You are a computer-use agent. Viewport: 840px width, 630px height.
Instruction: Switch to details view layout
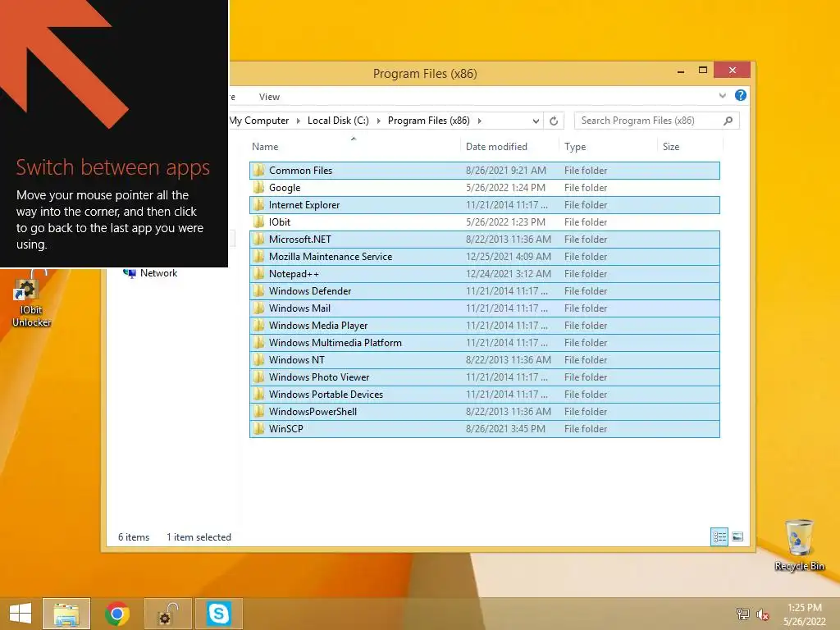pyautogui.click(x=719, y=536)
